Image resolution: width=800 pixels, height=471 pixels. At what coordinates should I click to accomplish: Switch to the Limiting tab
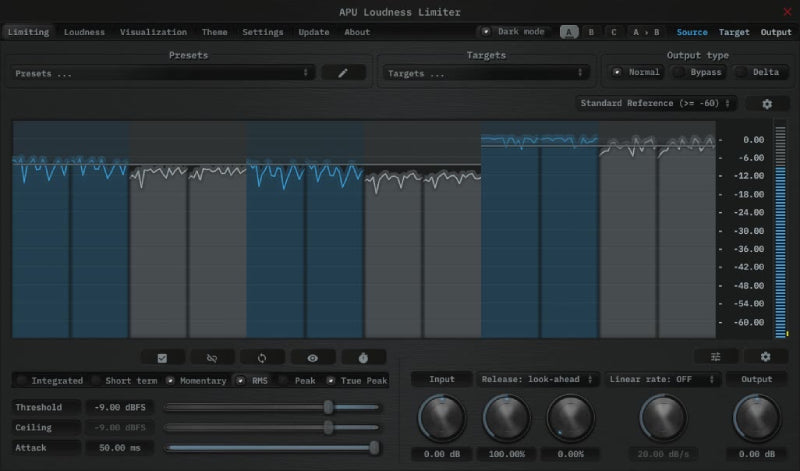[28, 32]
